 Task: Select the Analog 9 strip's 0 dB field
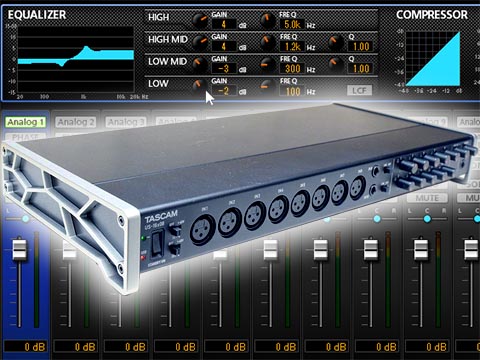click(x=427, y=347)
